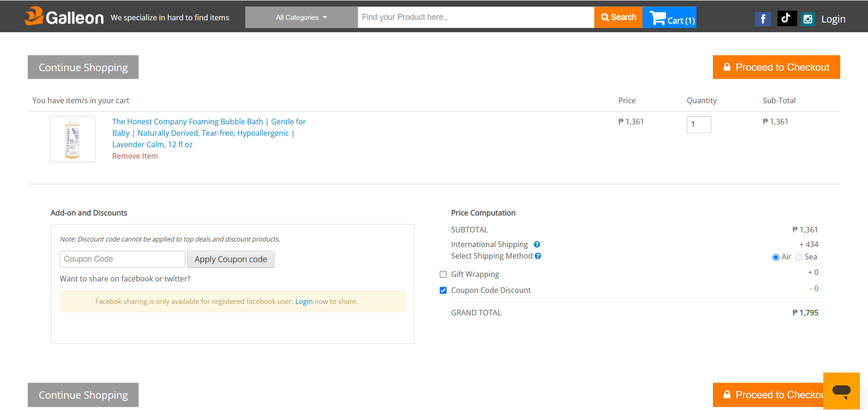Click the bottom Proceed to Checkout button

[768, 394]
